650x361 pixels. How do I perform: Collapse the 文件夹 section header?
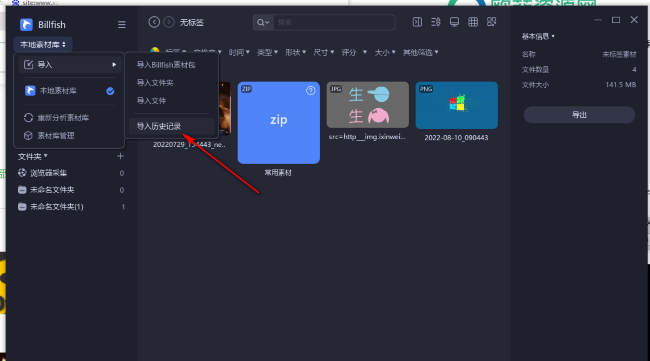[x=33, y=157]
